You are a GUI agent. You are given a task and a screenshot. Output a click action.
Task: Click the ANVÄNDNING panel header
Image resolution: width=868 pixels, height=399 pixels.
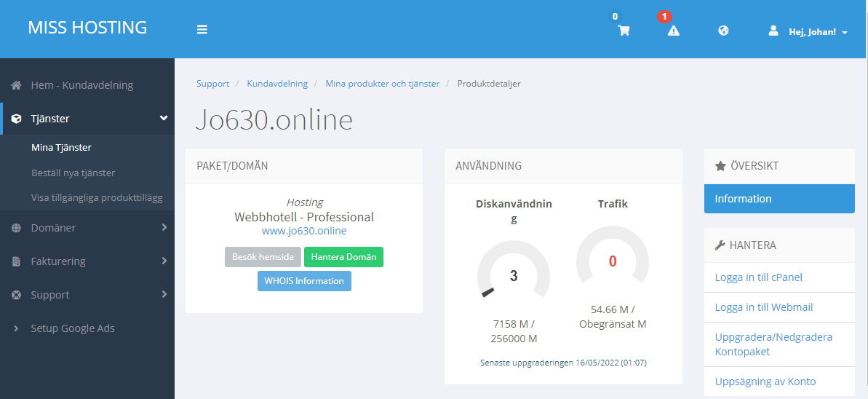564,166
